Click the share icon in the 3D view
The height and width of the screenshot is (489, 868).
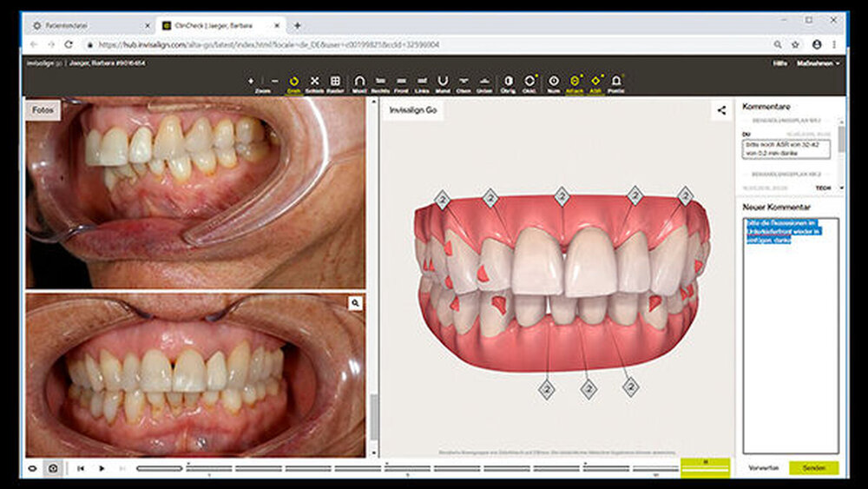pos(721,110)
